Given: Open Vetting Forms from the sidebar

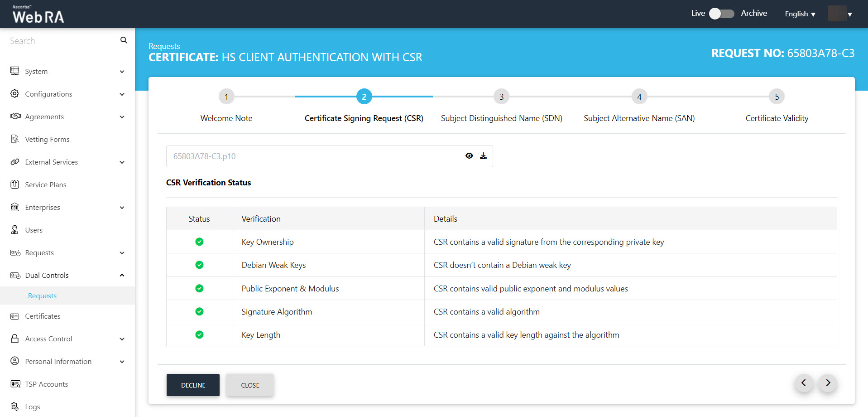Looking at the screenshot, I should 47,140.
